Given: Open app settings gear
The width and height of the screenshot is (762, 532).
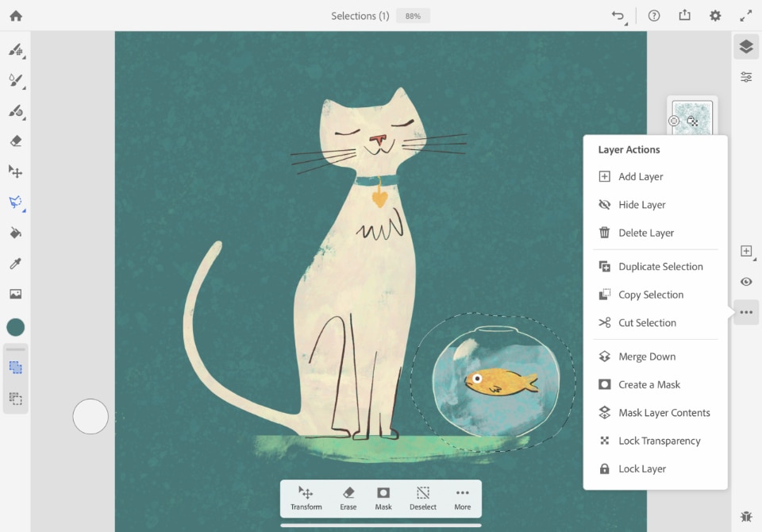Looking at the screenshot, I should [715, 16].
